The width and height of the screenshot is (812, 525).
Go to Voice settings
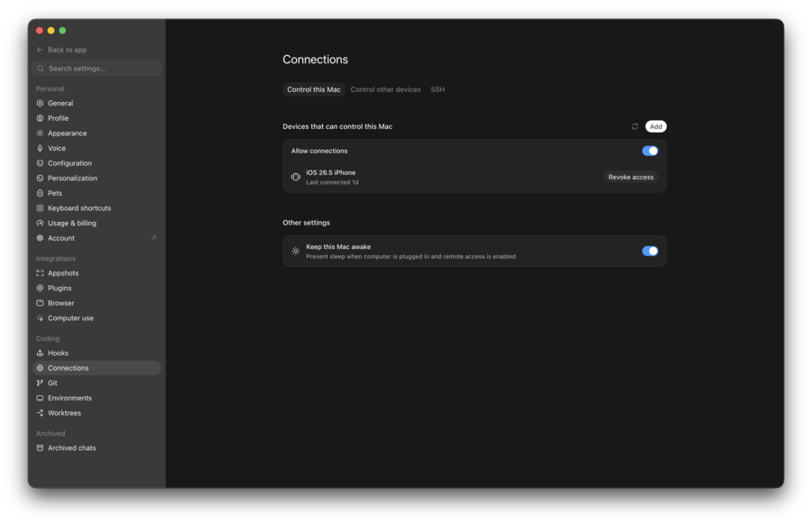(x=97, y=148)
